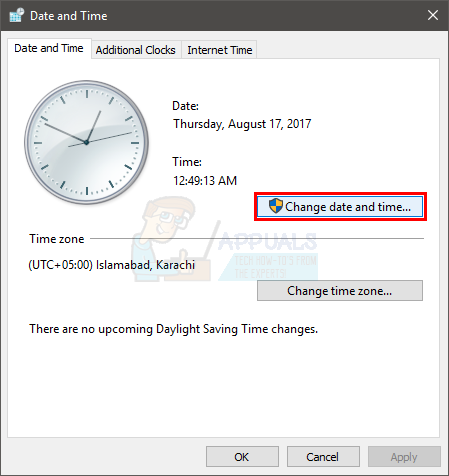Dismiss dialog with Cancel button

[x=323, y=457]
